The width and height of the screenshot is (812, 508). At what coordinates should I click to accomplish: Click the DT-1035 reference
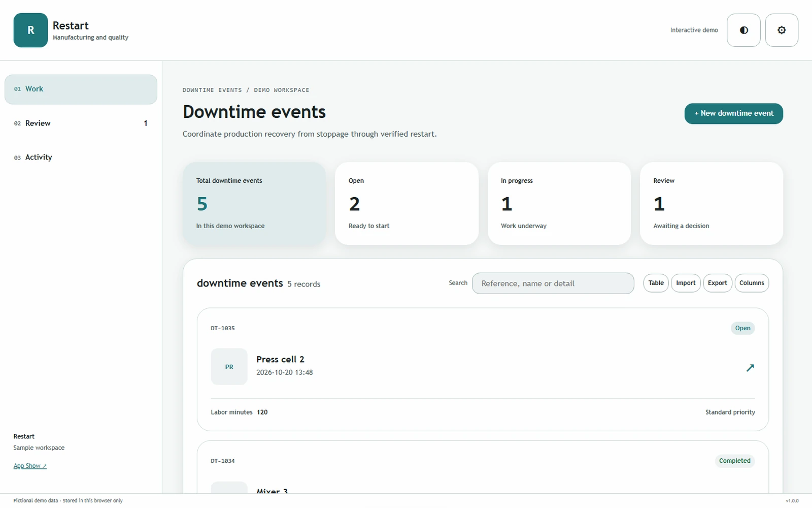point(223,328)
